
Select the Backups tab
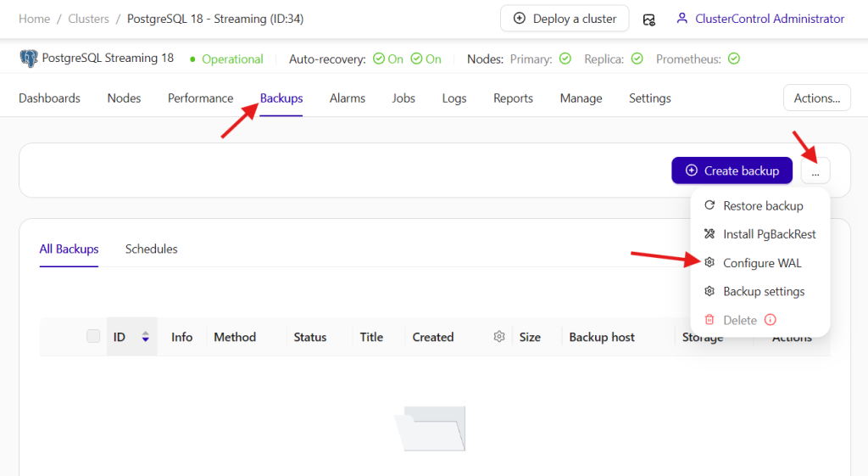tap(281, 98)
